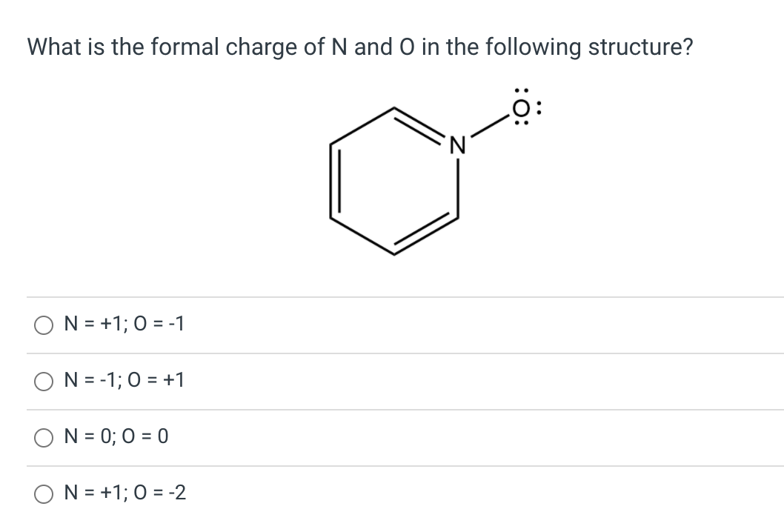Select the radio button for N = -1; O = +1
Viewport: 784px width, 532px height.
pos(44,381)
